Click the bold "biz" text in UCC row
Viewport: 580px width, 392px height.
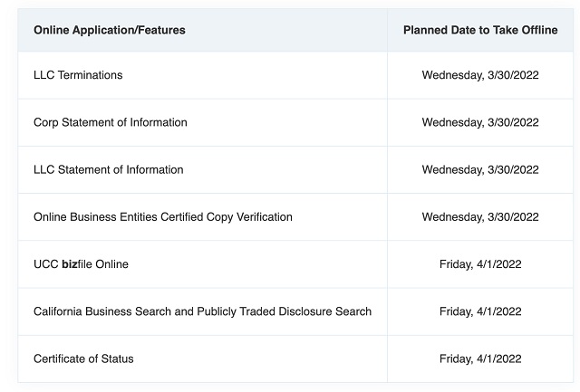click(x=69, y=264)
